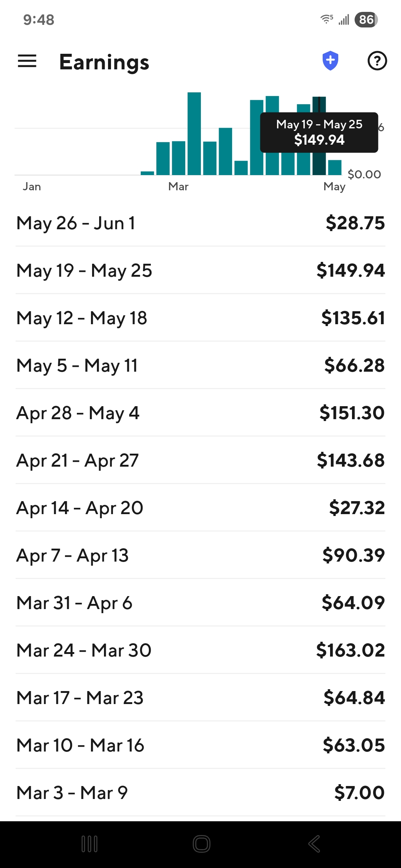
Task: Select the tallest bar in earnings chart
Action: (x=194, y=134)
